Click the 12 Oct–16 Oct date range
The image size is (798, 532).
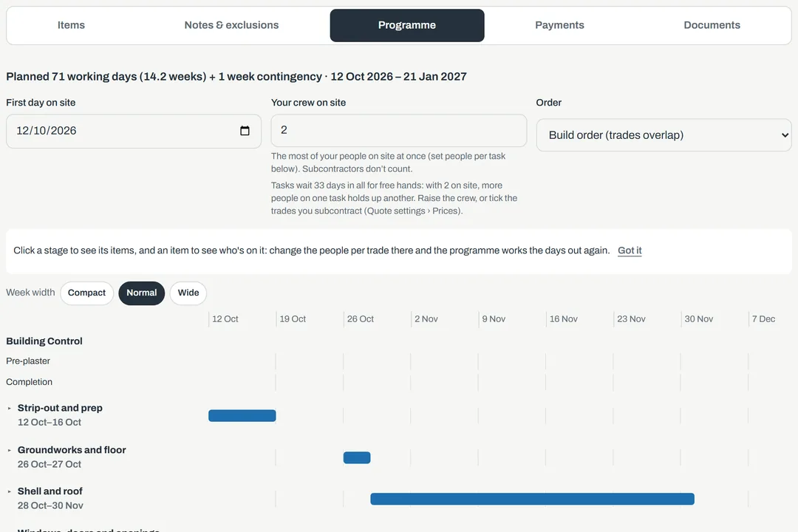[x=50, y=422]
